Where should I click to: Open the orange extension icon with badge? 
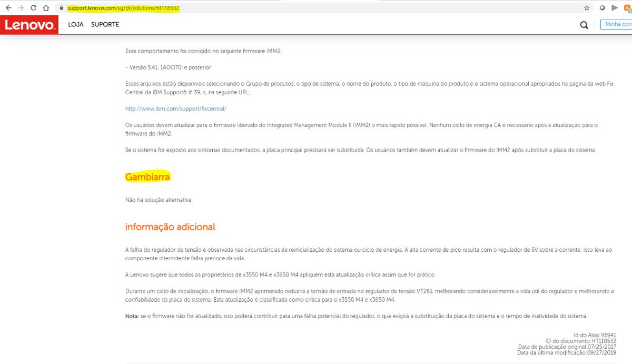[x=627, y=8]
